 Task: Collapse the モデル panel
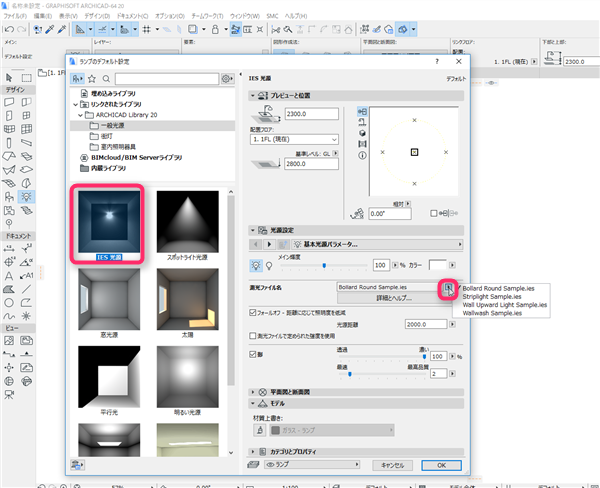253,403
